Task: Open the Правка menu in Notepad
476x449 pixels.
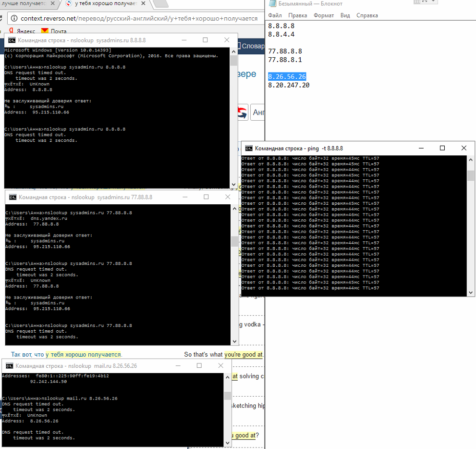Action: tap(297, 15)
